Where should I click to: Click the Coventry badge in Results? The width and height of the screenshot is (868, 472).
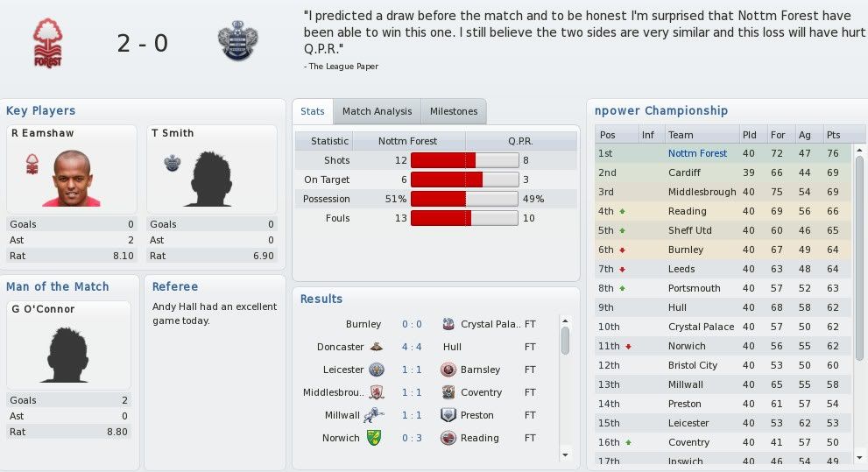point(448,392)
